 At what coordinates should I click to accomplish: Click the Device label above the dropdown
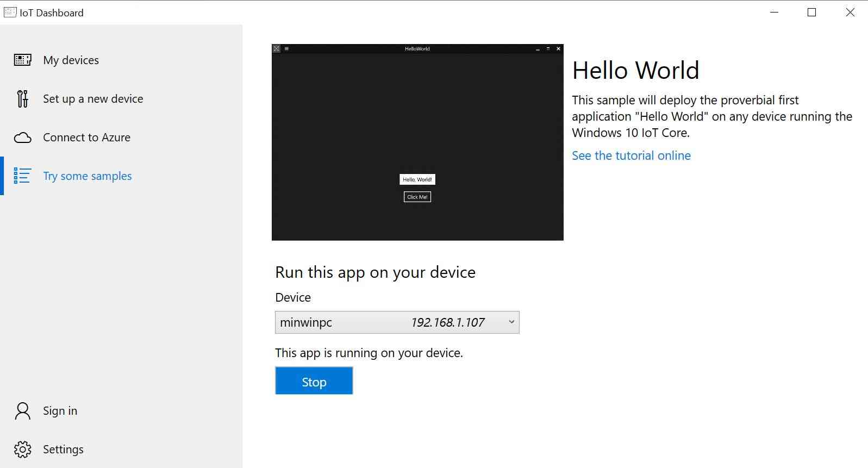[293, 297]
